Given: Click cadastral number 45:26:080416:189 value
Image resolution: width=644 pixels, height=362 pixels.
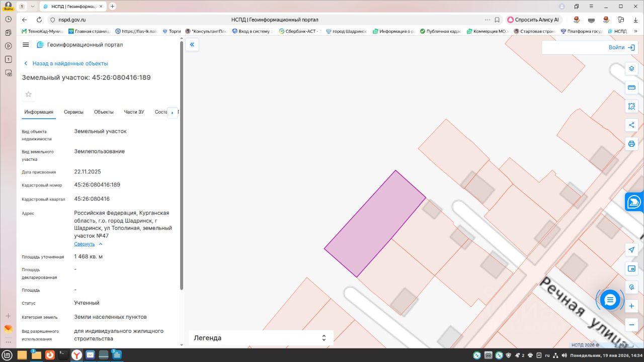Looking at the screenshot, I should pyautogui.click(x=97, y=185).
